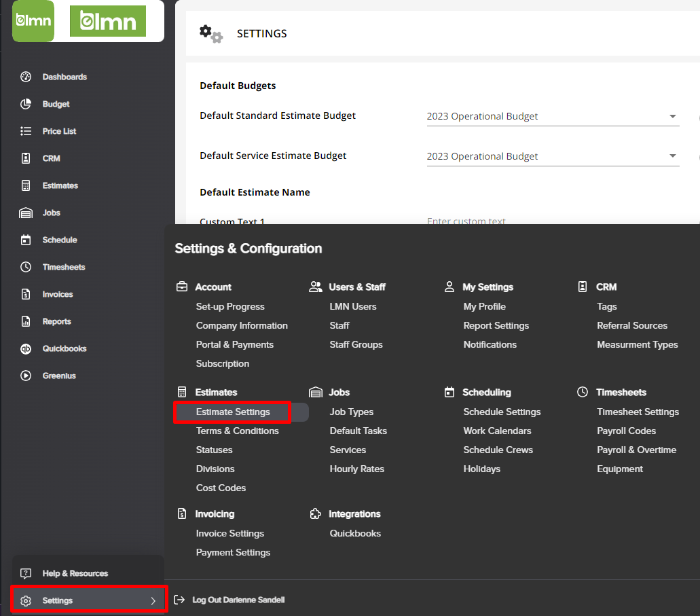Open Referral Sources in CRM settings

click(632, 325)
